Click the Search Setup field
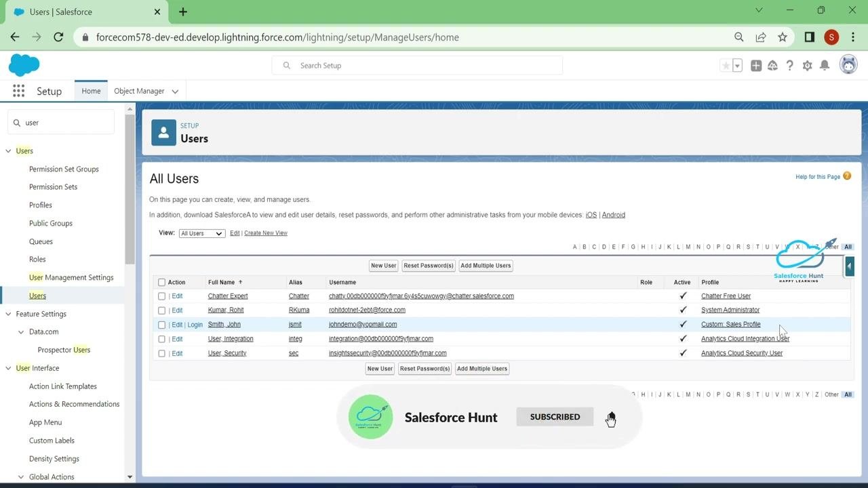Viewport: 868px width, 488px height. click(417, 66)
